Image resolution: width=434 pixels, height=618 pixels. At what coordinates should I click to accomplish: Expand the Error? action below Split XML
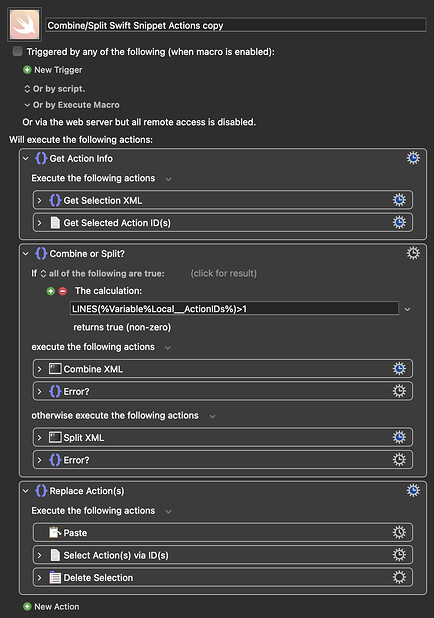(39, 460)
